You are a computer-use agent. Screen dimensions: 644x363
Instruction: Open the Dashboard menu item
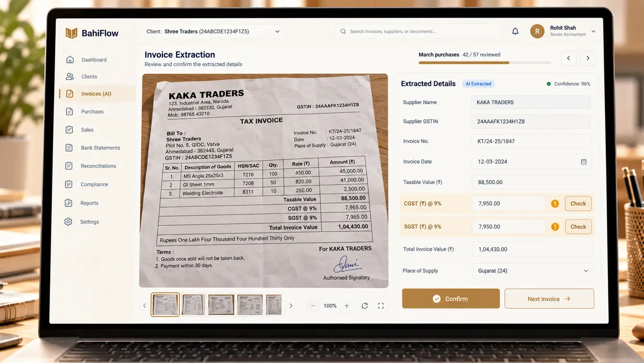pyautogui.click(x=94, y=60)
